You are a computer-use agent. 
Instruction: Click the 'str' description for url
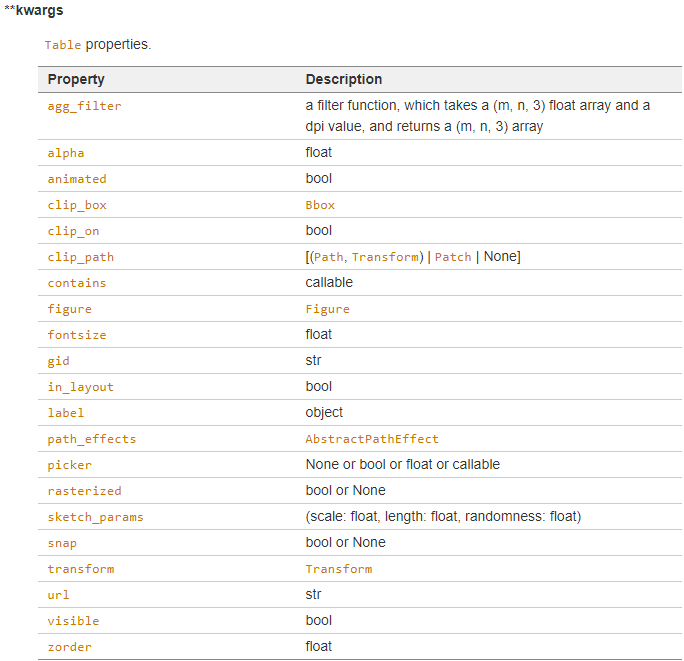tap(313, 595)
